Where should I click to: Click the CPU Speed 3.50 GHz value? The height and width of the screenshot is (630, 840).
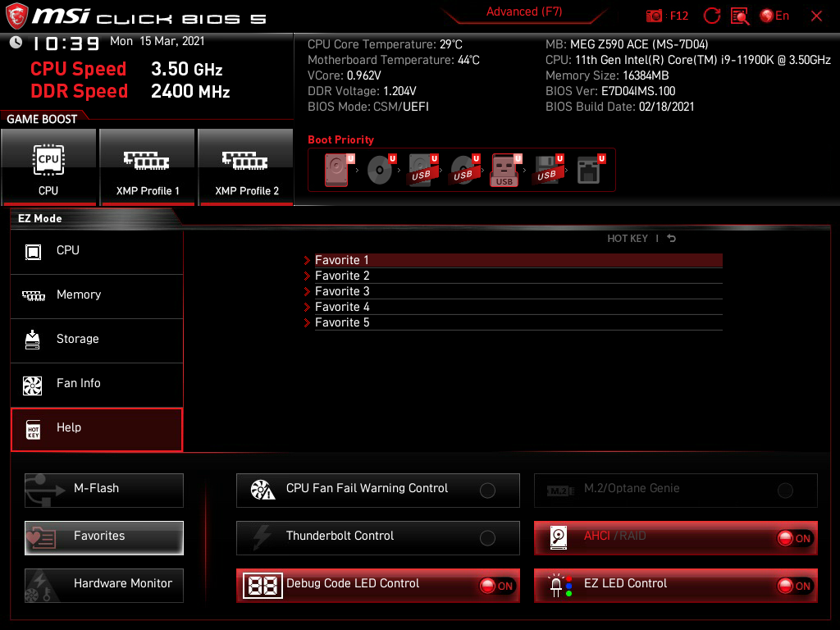coord(186,69)
